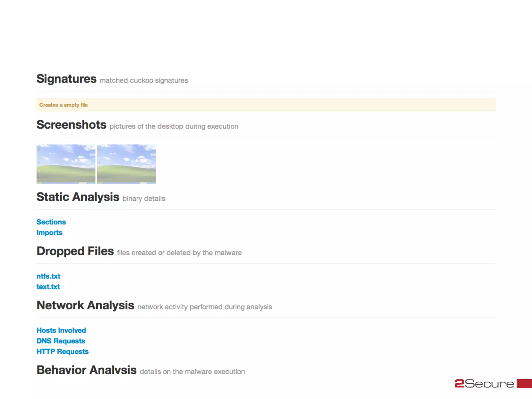Viewport: 532px width, 399px height.
Task: Expand the Hosts Involved link
Action: (61, 330)
